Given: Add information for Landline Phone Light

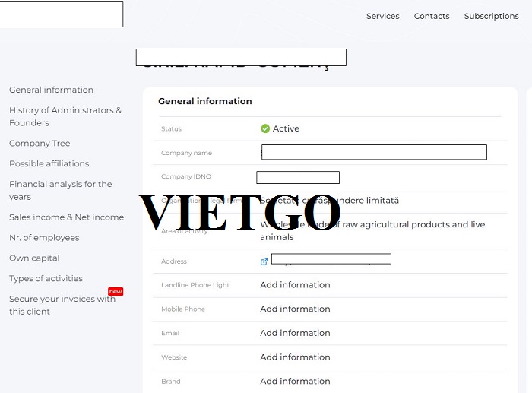Looking at the screenshot, I should pos(295,285).
